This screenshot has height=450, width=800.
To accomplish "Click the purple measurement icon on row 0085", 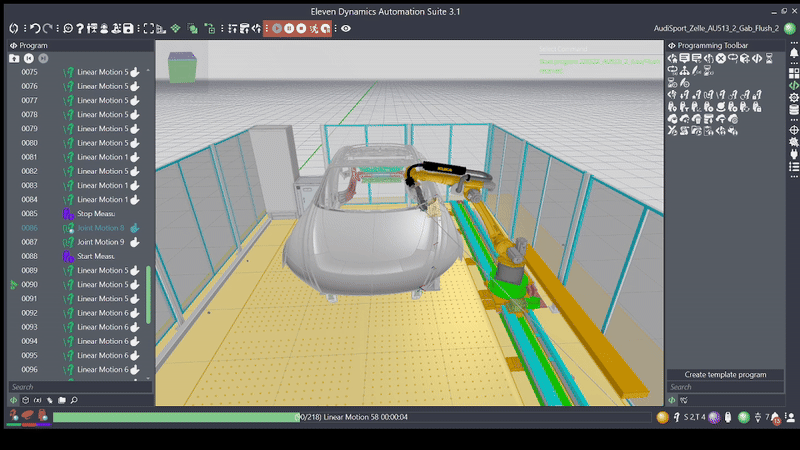I will click(68, 214).
